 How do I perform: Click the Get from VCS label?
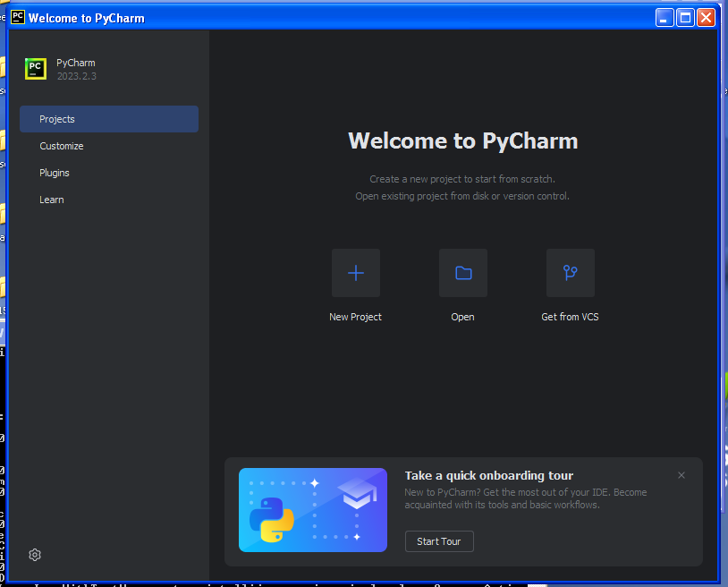click(x=570, y=317)
